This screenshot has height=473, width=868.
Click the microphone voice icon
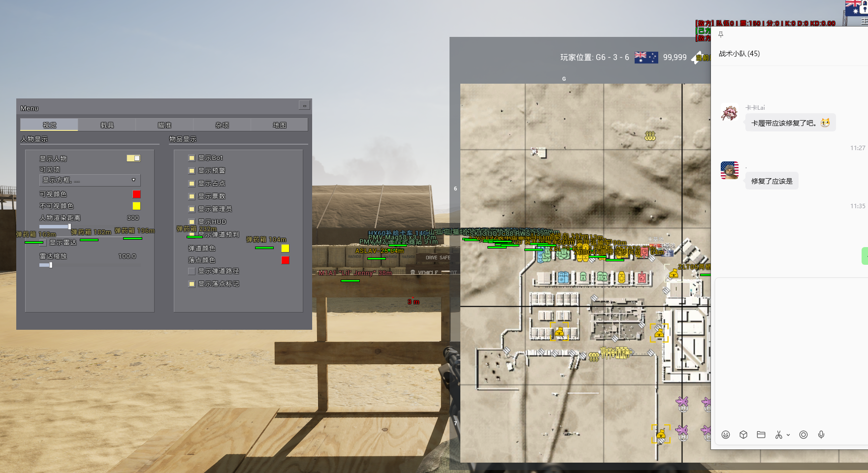[x=821, y=435]
